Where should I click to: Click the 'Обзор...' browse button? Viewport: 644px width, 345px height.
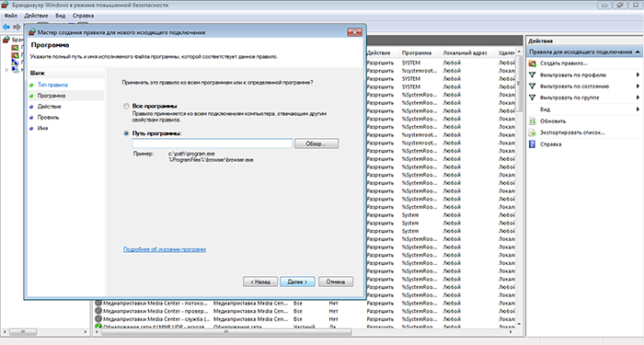point(316,144)
